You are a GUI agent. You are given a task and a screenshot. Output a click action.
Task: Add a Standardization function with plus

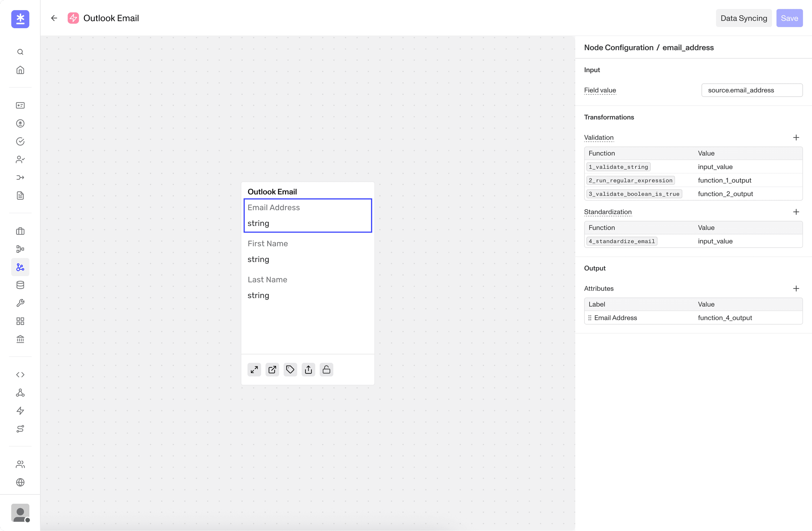coord(796,212)
